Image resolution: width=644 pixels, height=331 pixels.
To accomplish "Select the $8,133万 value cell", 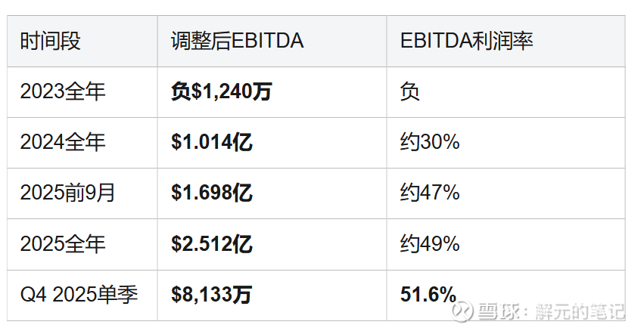I will (211, 294).
